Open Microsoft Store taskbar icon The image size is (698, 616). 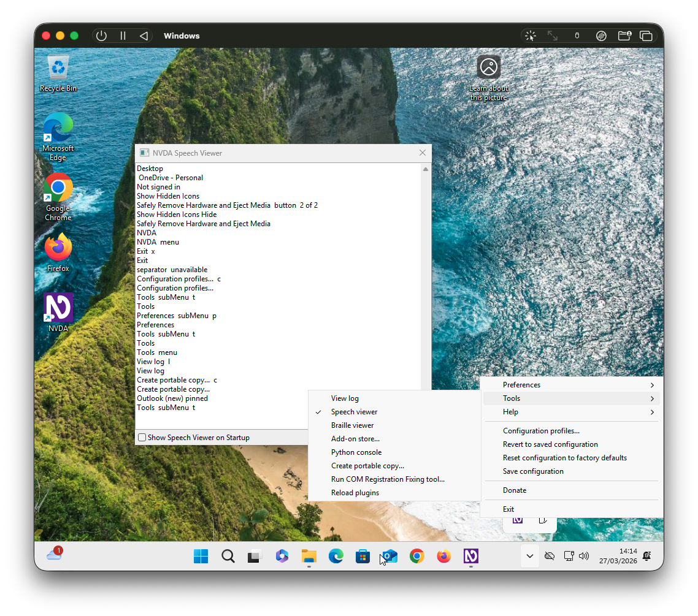(x=362, y=556)
